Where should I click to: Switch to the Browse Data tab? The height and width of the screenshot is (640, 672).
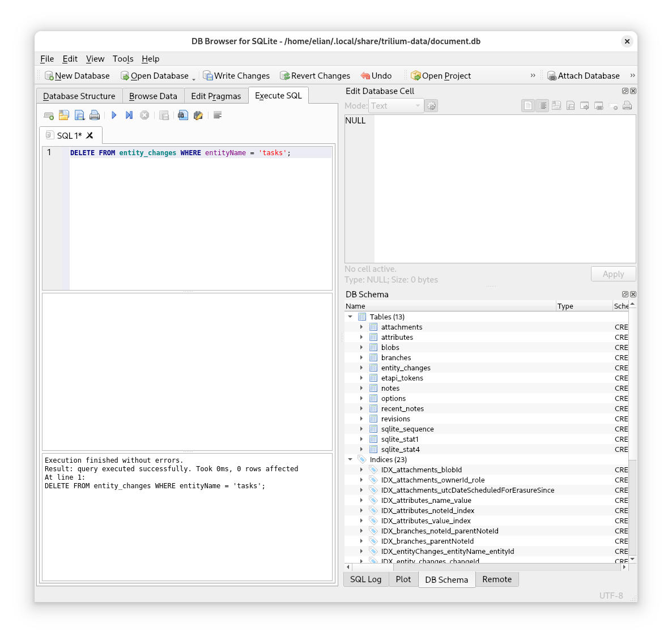152,96
